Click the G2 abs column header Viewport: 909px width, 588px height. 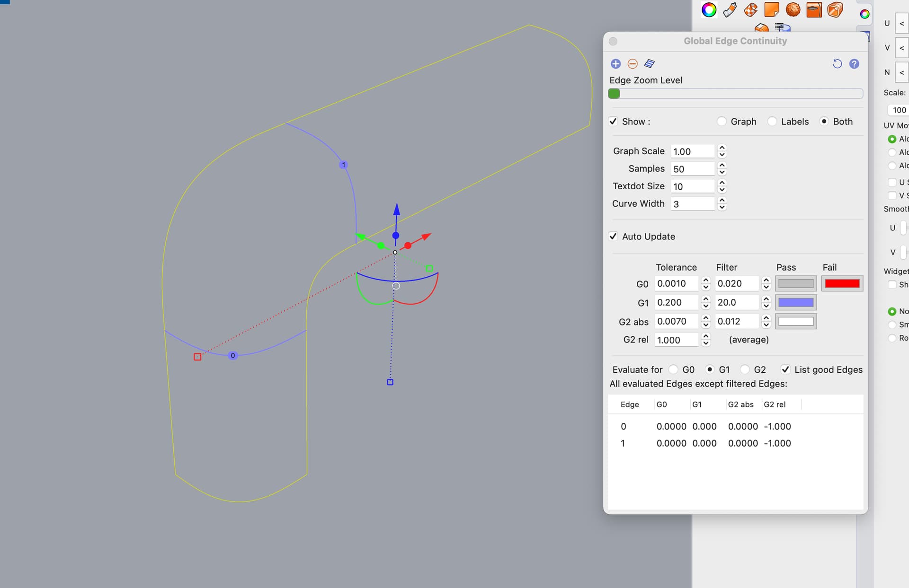[743, 404]
